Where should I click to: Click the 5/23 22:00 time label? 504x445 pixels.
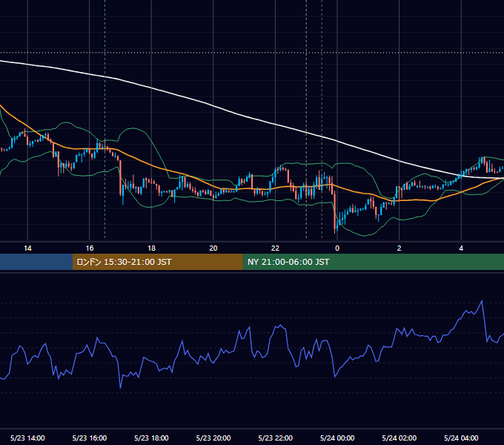click(x=276, y=438)
